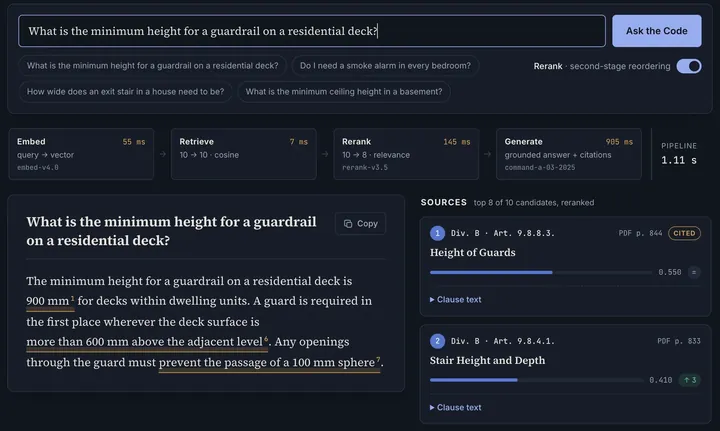Click the number 1 source rank badge
The width and height of the screenshot is (720, 431).
(x=437, y=233)
